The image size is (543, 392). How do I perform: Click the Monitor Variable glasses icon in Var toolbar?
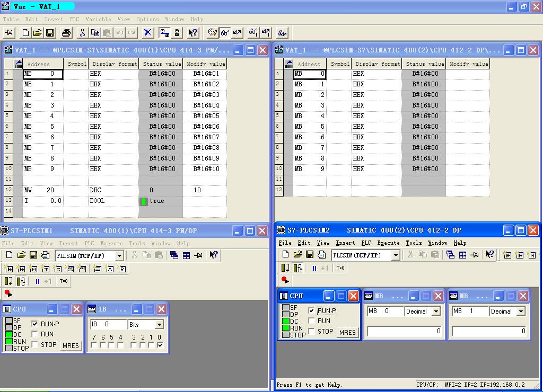click(225, 33)
